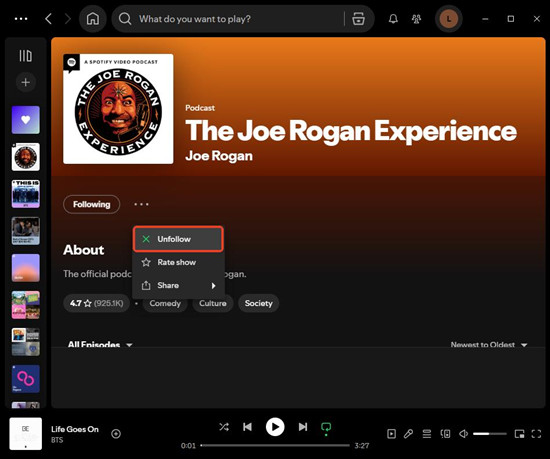Open the play queue
This screenshot has width=550, height=459.
click(x=427, y=434)
